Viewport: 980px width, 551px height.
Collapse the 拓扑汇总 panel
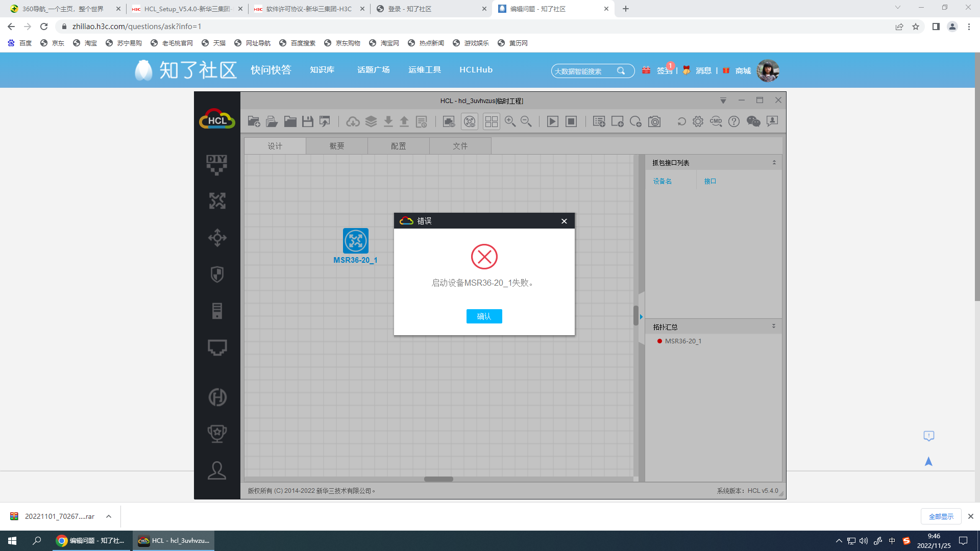pos(774,327)
